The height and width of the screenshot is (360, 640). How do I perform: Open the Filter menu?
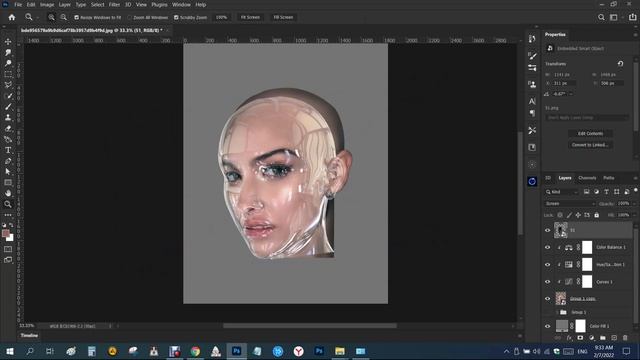[114, 4]
